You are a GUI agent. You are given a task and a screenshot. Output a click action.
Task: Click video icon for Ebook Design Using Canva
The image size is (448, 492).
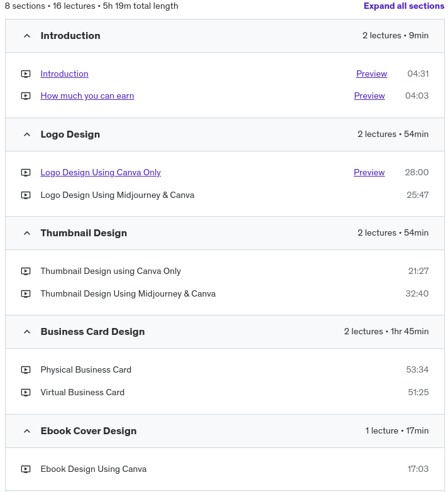point(26,469)
